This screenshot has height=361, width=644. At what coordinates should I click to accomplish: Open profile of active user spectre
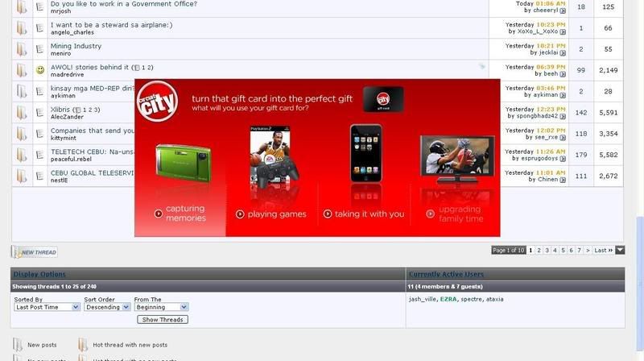[x=472, y=299]
